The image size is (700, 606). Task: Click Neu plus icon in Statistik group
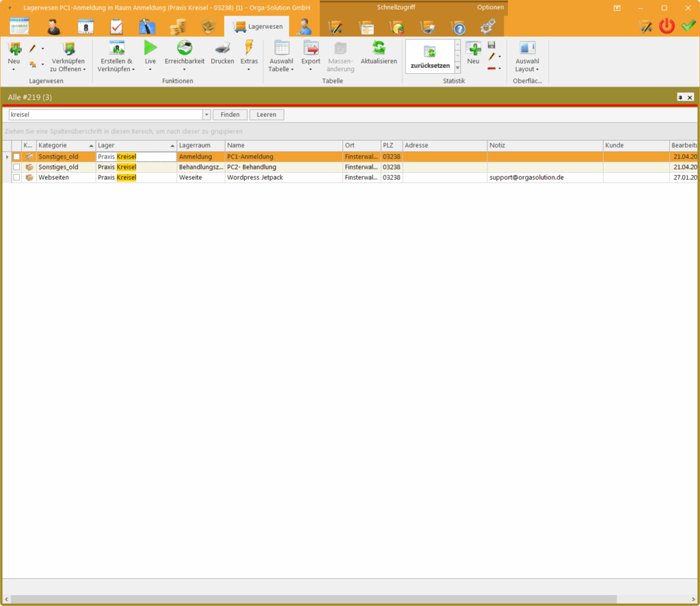click(x=473, y=49)
